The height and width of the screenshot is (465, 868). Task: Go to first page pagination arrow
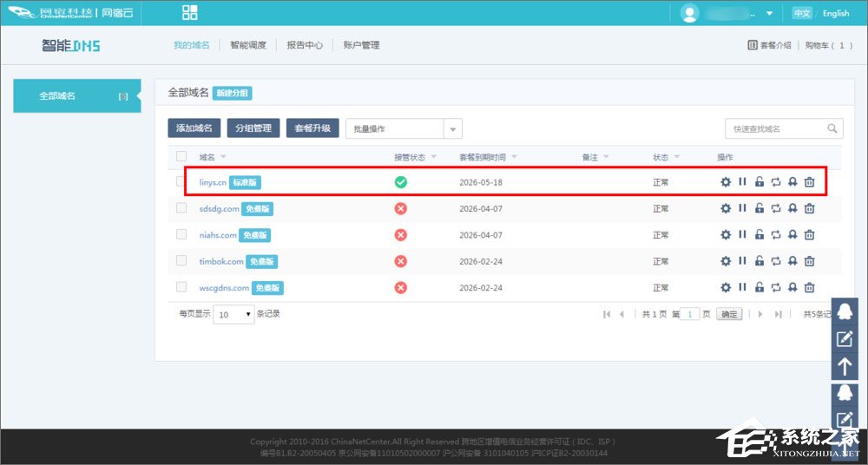607,314
